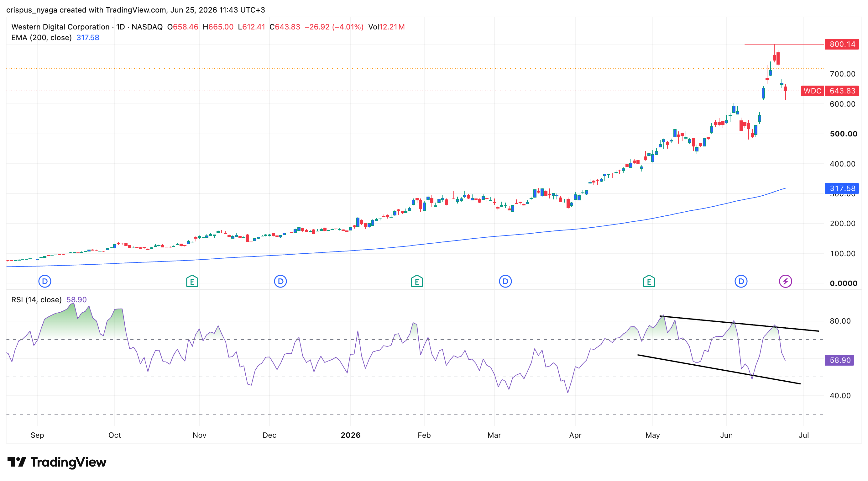Click the Western Digital Corporation title
Viewport: 868px width, 481px height.
(60, 27)
